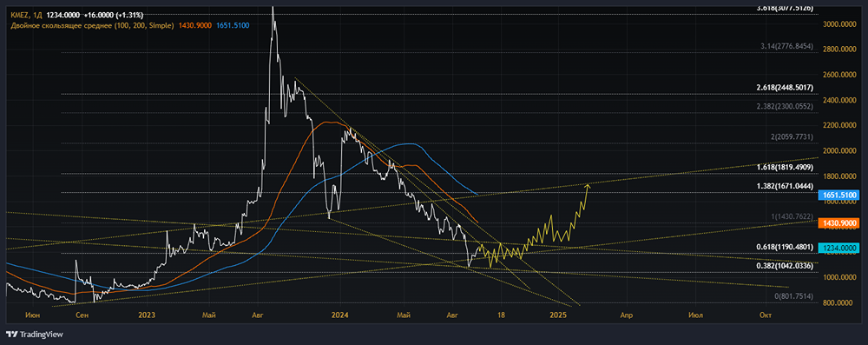This screenshot has height=345, width=868.
Task: Click the TradingView logo
Action: [35, 335]
